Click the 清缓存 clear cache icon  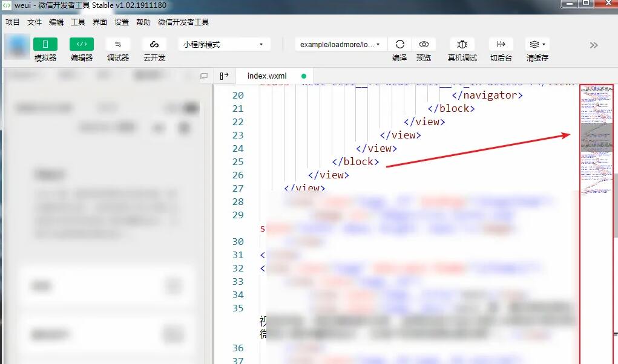[534, 44]
